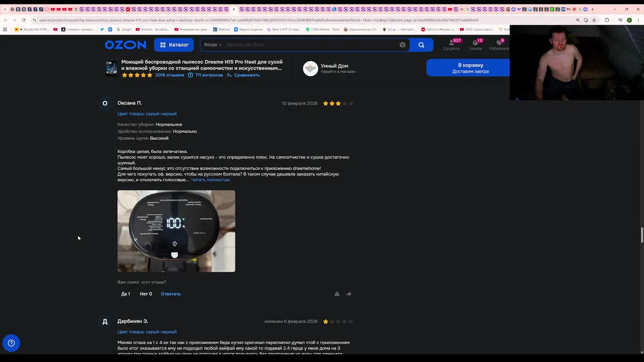Open the Кирилл Зырянов bookmark
Image resolution: width=644 pixels, height=362 pixels.
click(249, 29)
